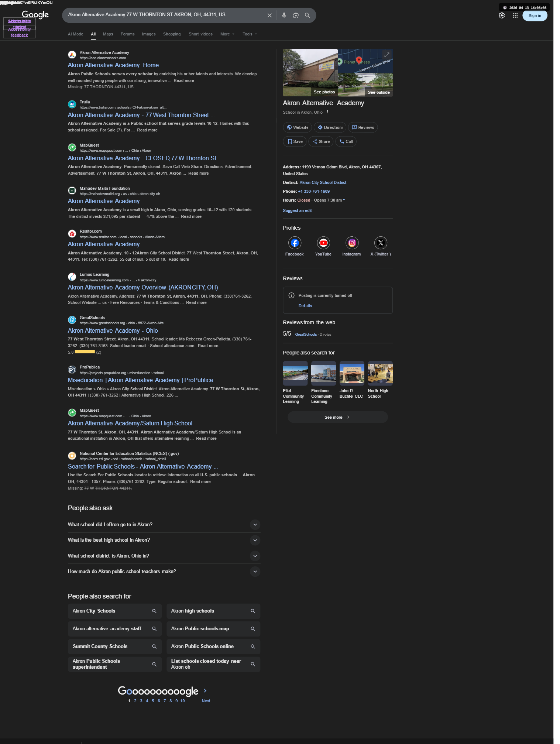Open Google settings gear icon

(x=502, y=16)
